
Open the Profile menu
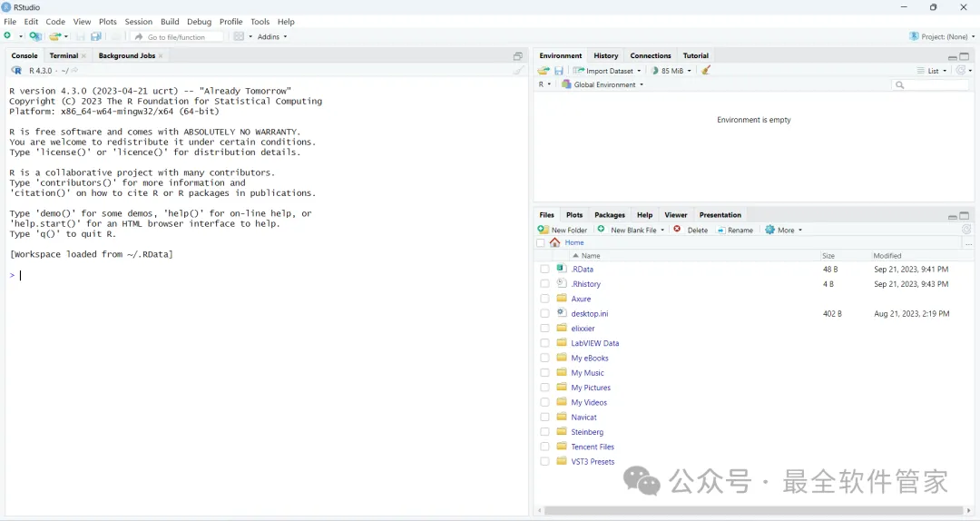[x=230, y=21]
